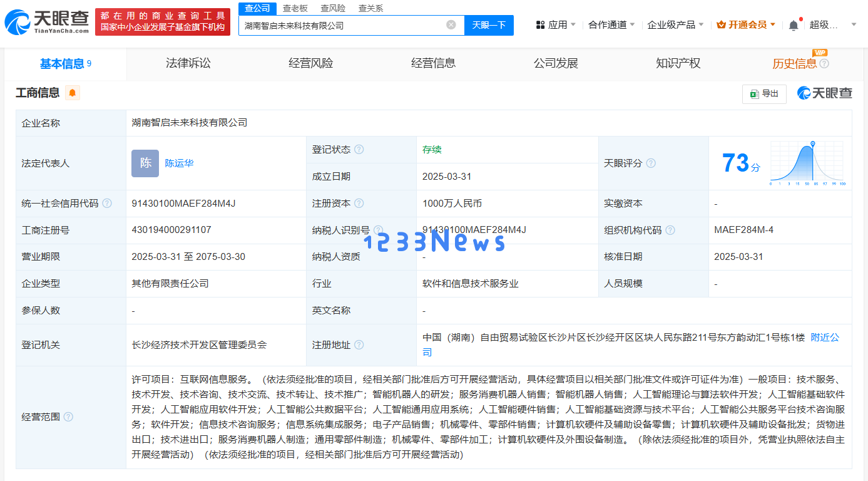
Task: Click the 导出 export button
Action: click(x=764, y=94)
